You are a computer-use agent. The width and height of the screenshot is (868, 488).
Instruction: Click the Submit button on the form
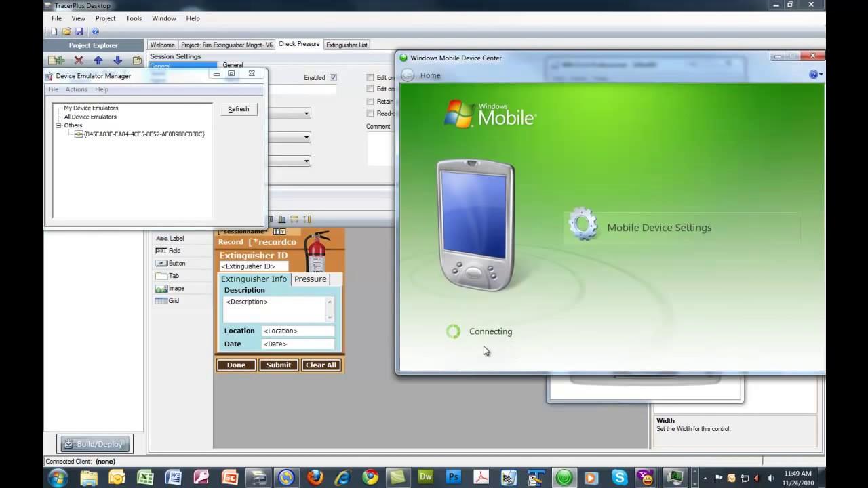(278, 365)
